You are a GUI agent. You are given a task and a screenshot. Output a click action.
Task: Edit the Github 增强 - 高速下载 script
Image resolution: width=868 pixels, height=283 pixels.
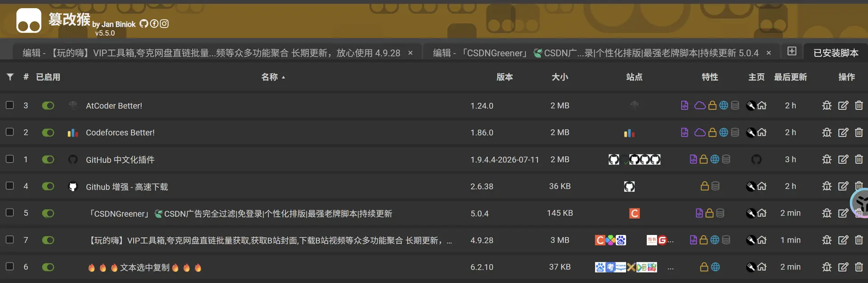click(843, 186)
